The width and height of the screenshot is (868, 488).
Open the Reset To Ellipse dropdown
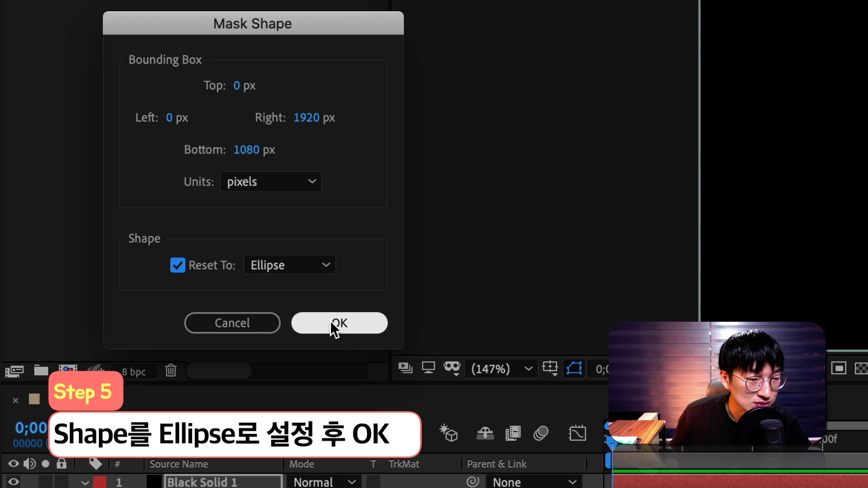pos(290,265)
